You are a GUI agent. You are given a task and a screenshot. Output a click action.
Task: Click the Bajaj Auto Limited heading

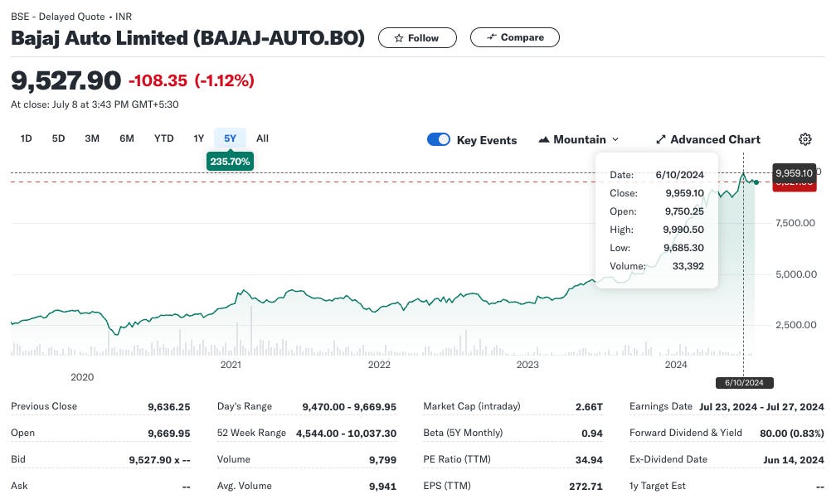pyautogui.click(x=187, y=38)
